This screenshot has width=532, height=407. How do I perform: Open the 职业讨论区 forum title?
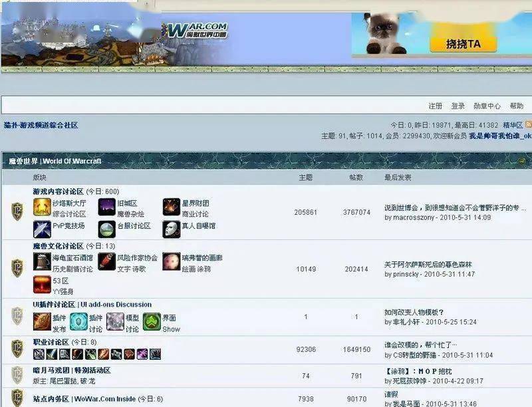[51, 342]
